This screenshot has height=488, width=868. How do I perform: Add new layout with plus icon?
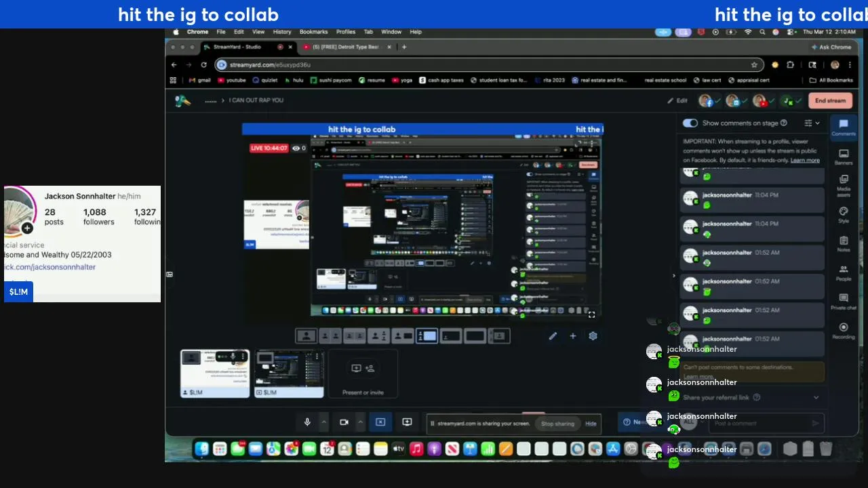(x=572, y=335)
